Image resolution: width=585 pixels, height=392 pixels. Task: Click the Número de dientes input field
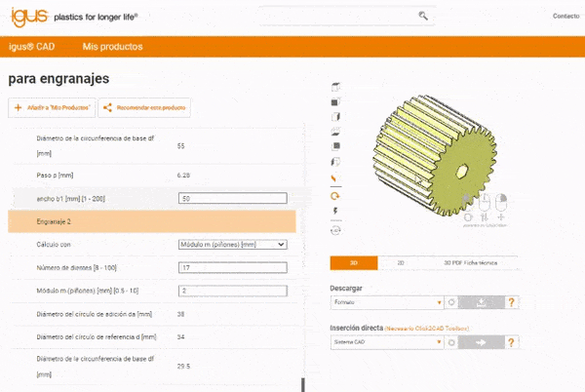pyautogui.click(x=232, y=268)
